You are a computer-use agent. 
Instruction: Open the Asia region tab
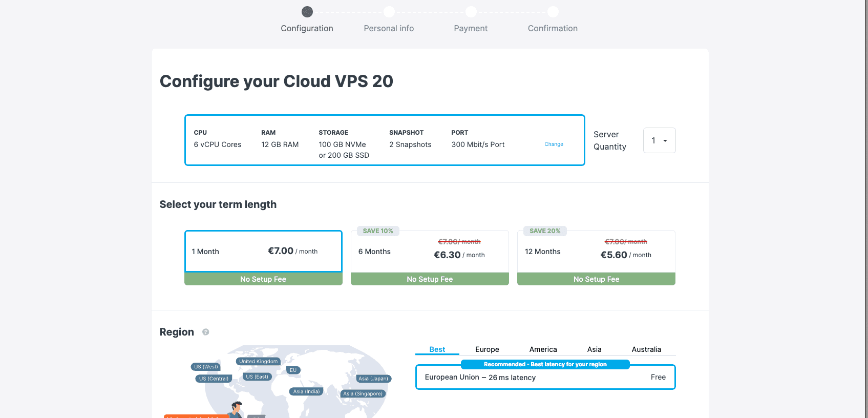point(594,349)
